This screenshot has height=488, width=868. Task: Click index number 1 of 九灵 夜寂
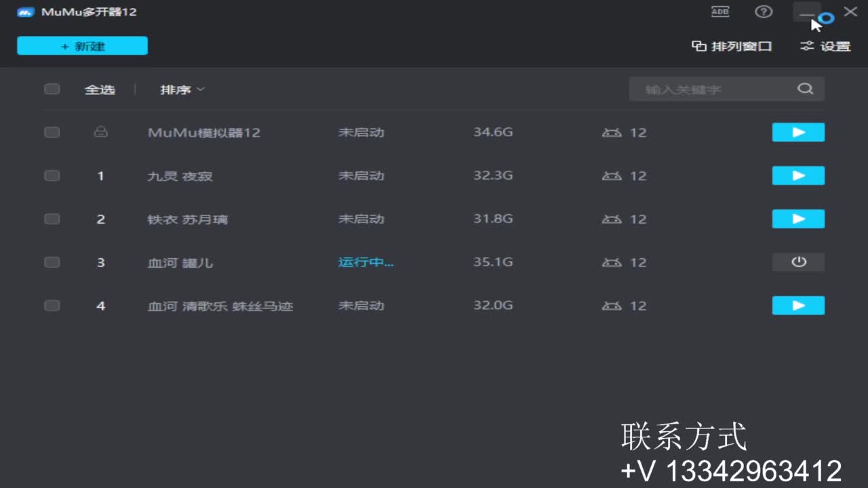coord(100,176)
